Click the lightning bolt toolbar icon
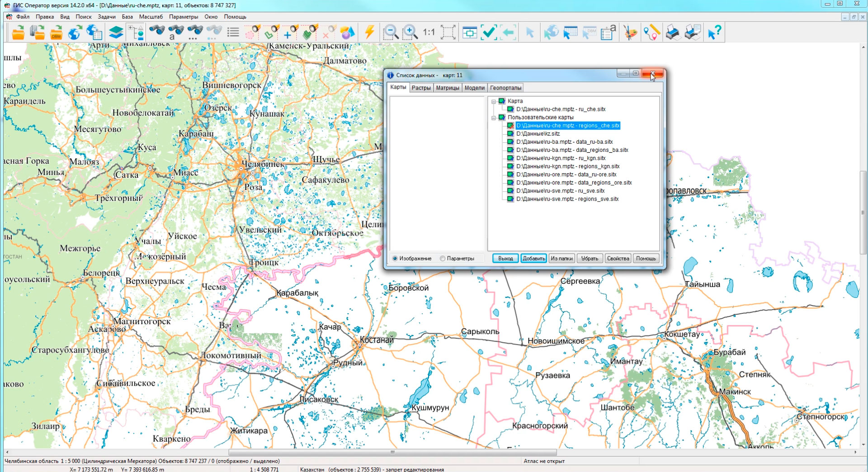Viewport: 868px width, 472px height. (x=369, y=33)
